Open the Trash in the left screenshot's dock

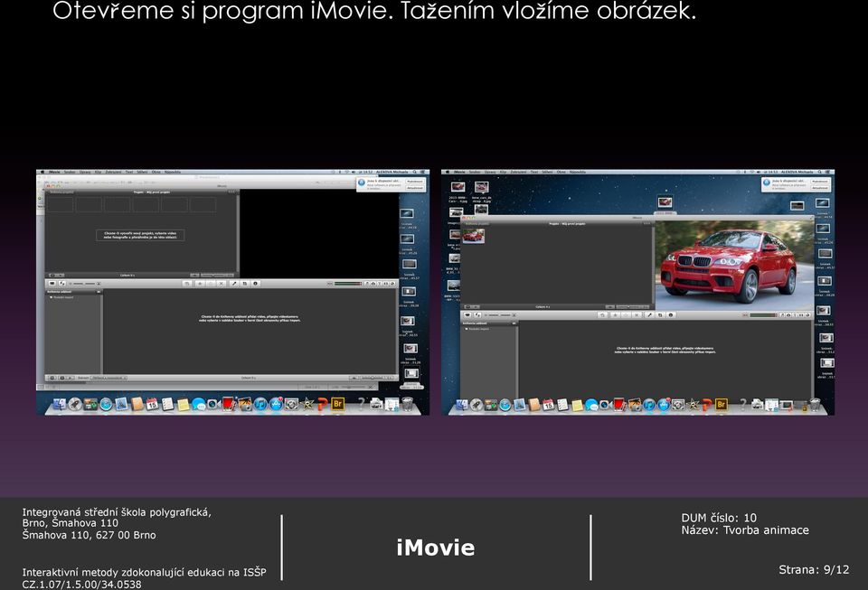pyautogui.click(x=407, y=404)
